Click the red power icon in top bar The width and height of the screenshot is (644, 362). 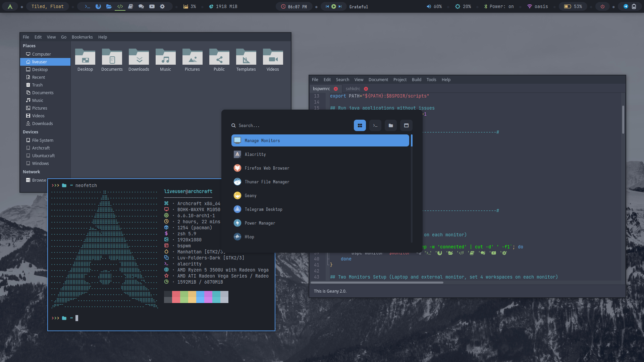coord(602,6)
